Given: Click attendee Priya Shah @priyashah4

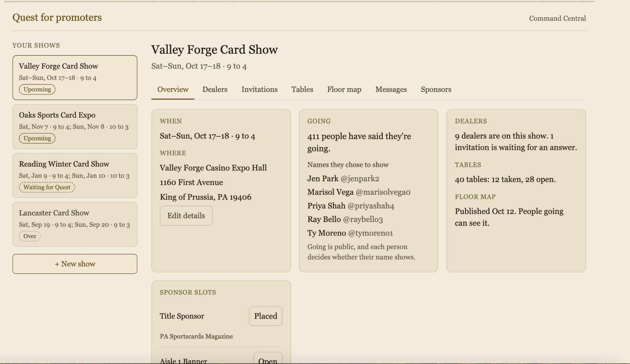Looking at the screenshot, I should 351,206.
